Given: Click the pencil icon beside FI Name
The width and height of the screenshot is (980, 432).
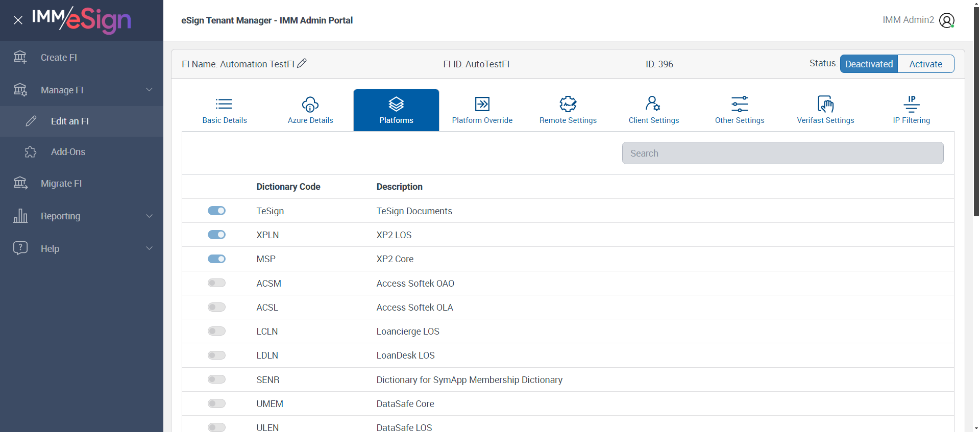Looking at the screenshot, I should point(302,63).
